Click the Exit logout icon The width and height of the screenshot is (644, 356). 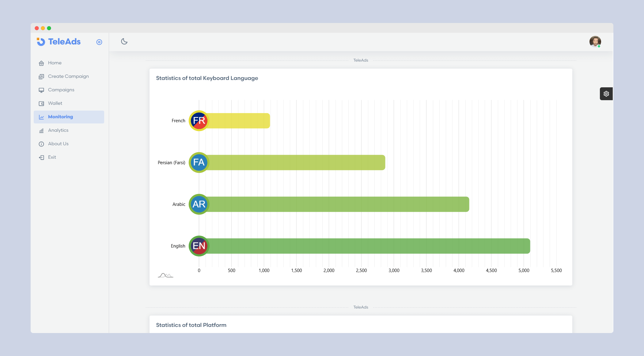coord(41,157)
